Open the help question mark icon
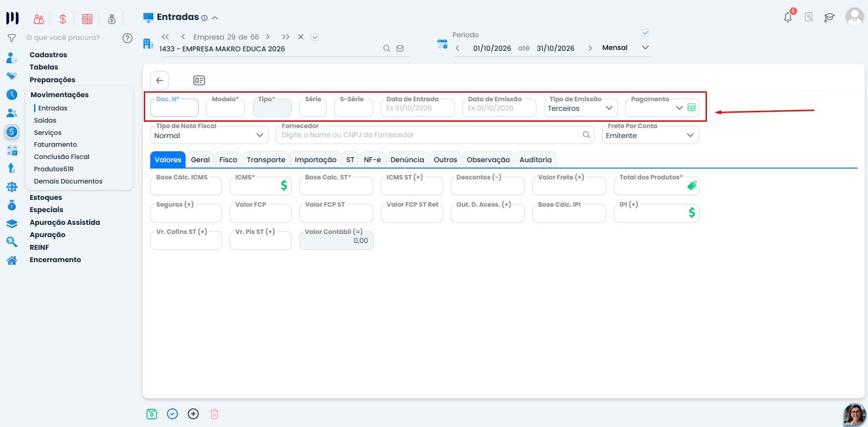Viewport: 868px width, 427px height. 128,38
